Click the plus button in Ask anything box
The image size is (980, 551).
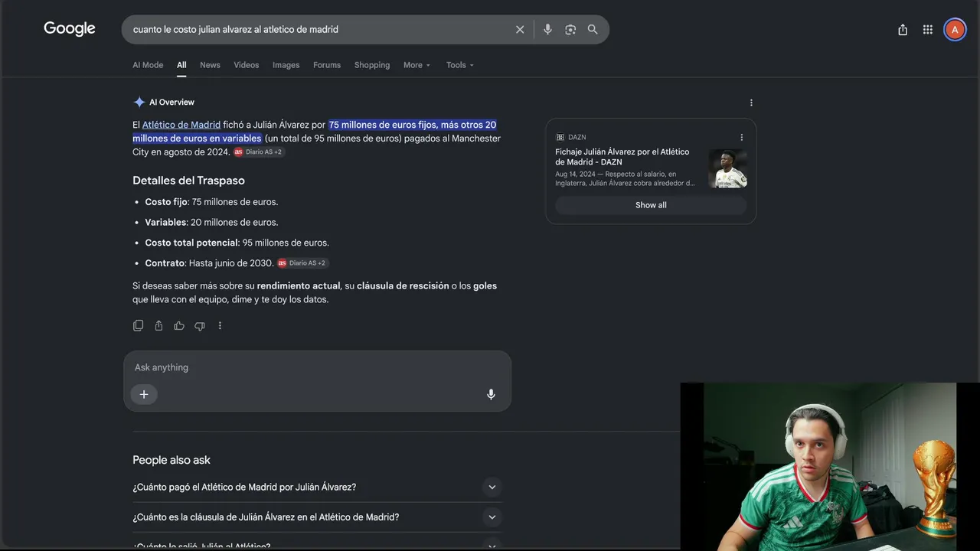(144, 394)
